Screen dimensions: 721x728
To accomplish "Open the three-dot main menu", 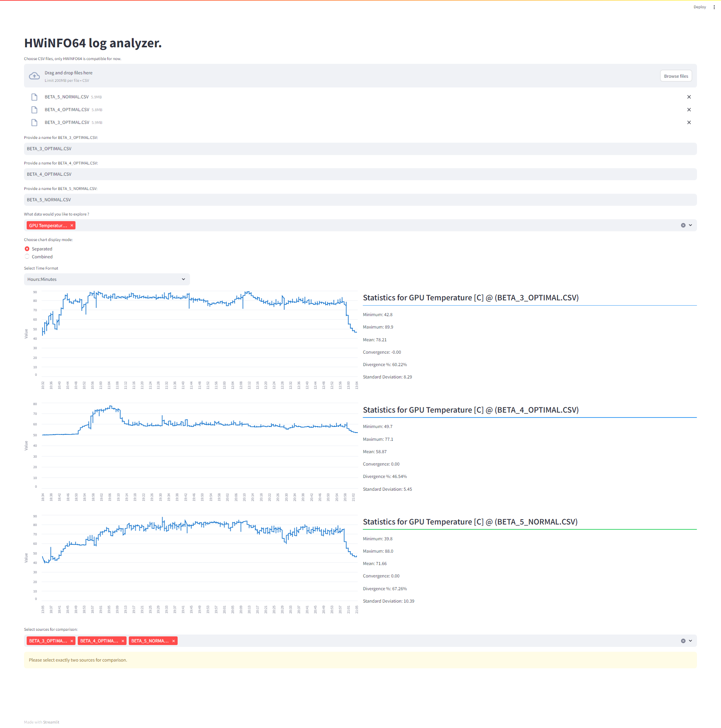I will click(714, 7).
